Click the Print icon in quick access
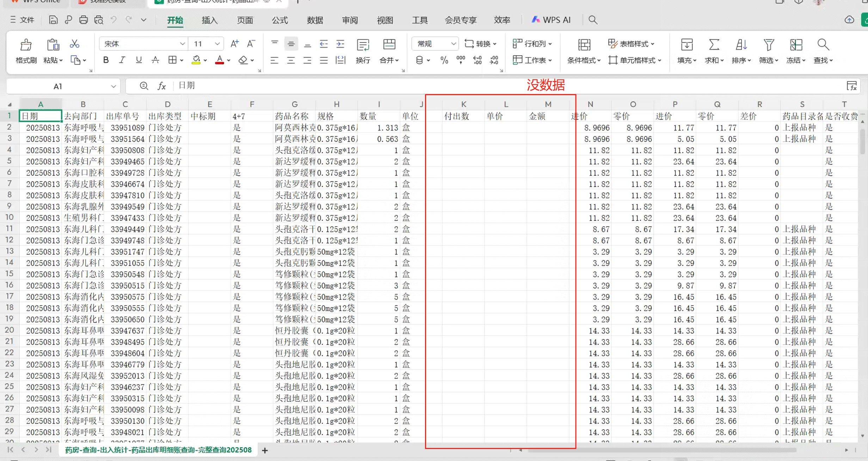This screenshot has height=461, width=868. pyautogui.click(x=84, y=20)
